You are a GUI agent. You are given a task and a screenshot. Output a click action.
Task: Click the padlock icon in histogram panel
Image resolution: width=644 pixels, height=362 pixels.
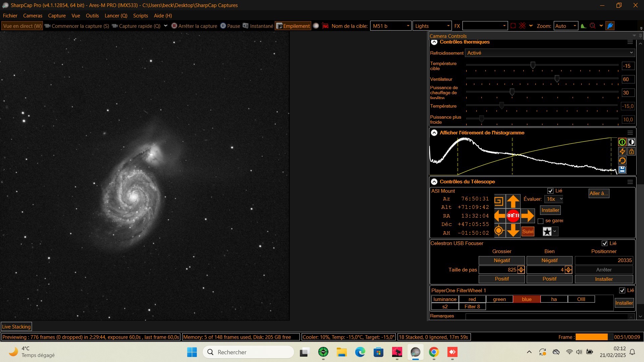coord(631,152)
